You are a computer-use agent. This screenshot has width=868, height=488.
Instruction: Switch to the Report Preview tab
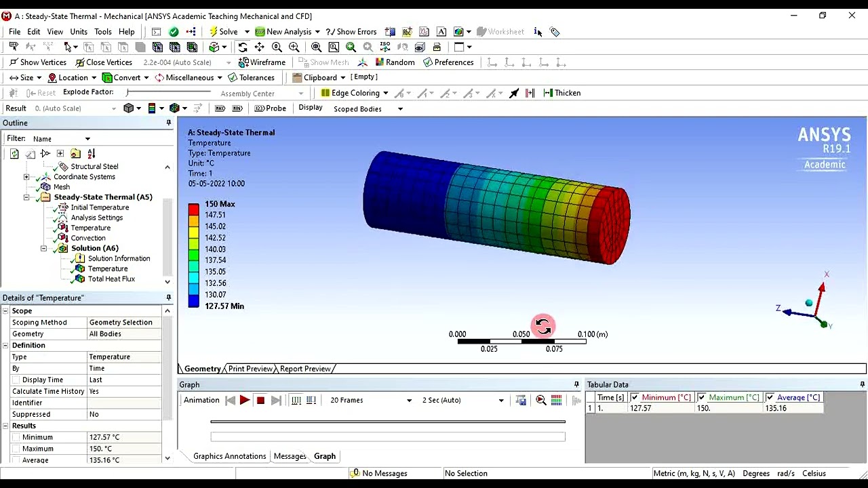[x=305, y=369]
